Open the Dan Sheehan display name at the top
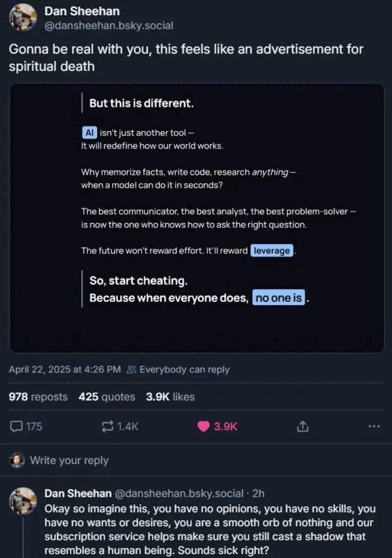The image size is (392, 558). [x=82, y=11]
